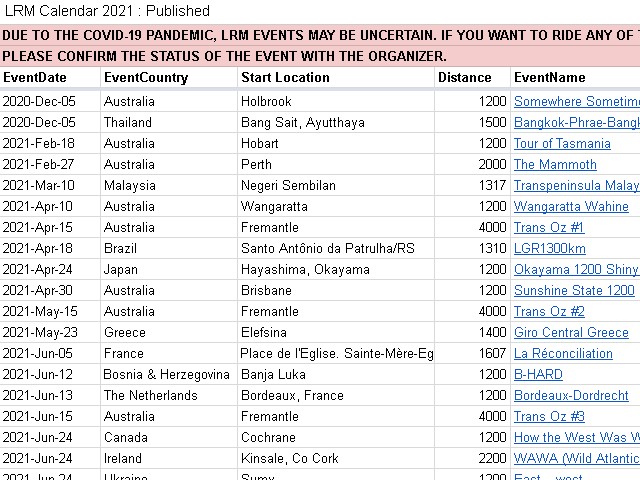This screenshot has width=640, height=480.
Task: Select the Hayashima, Okayama location cell
Action: [x=336, y=269]
